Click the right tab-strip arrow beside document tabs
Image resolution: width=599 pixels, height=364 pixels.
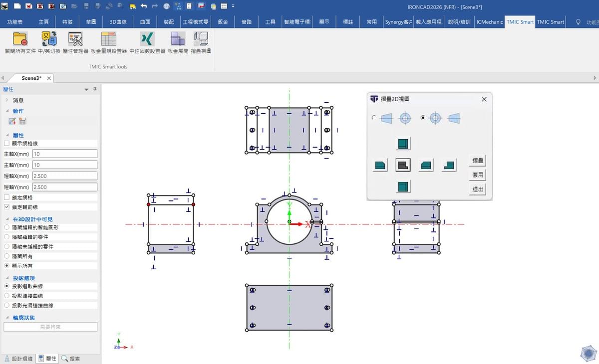point(595,78)
